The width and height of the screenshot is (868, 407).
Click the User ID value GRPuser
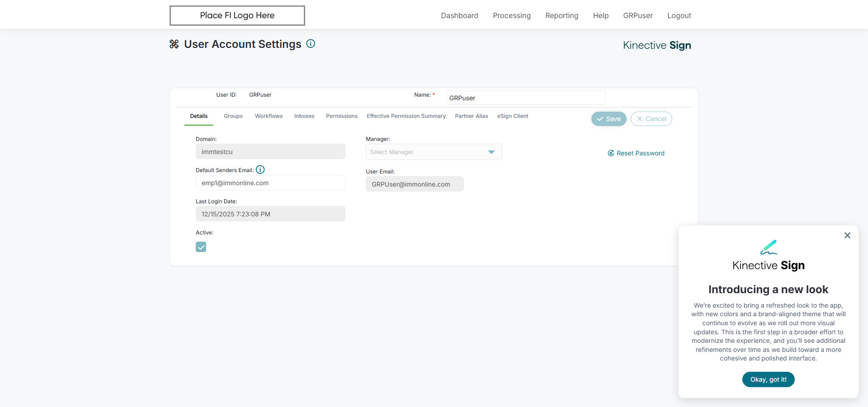pos(260,95)
